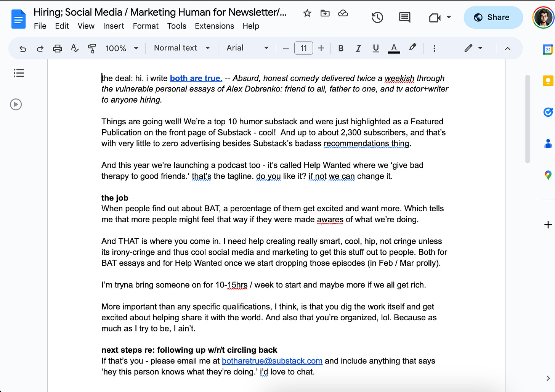This screenshot has height=392, width=555.
Task: Open the File menu
Action: [40, 26]
